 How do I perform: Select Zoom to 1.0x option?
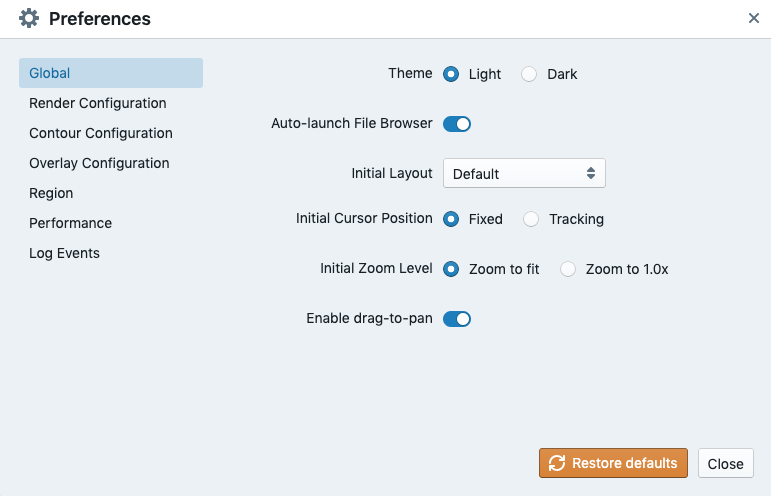click(x=569, y=269)
